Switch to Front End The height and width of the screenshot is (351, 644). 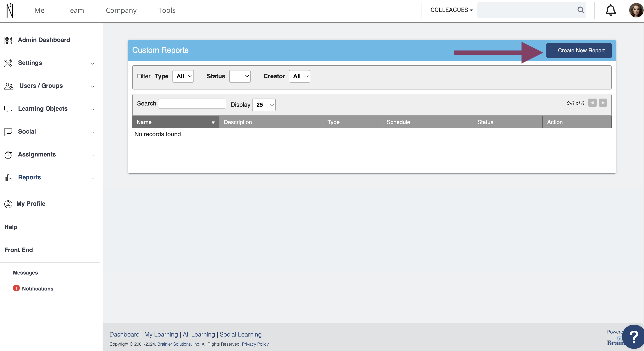point(18,250)
